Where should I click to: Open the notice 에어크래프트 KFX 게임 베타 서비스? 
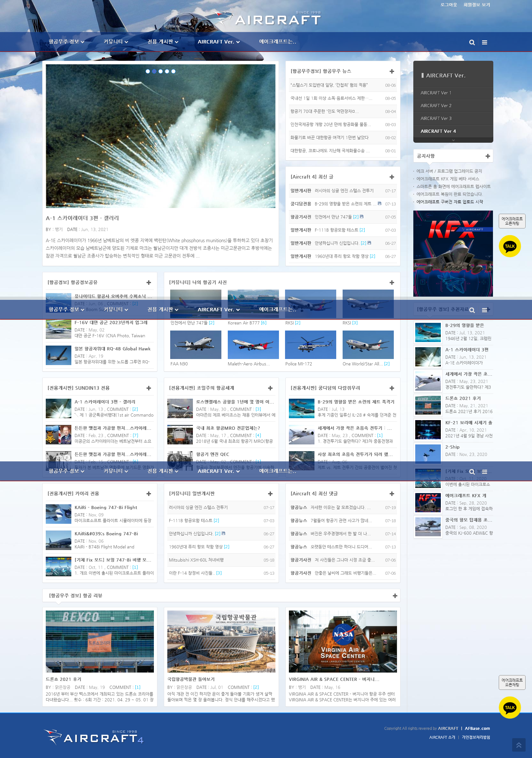click(x=448, y=179)
